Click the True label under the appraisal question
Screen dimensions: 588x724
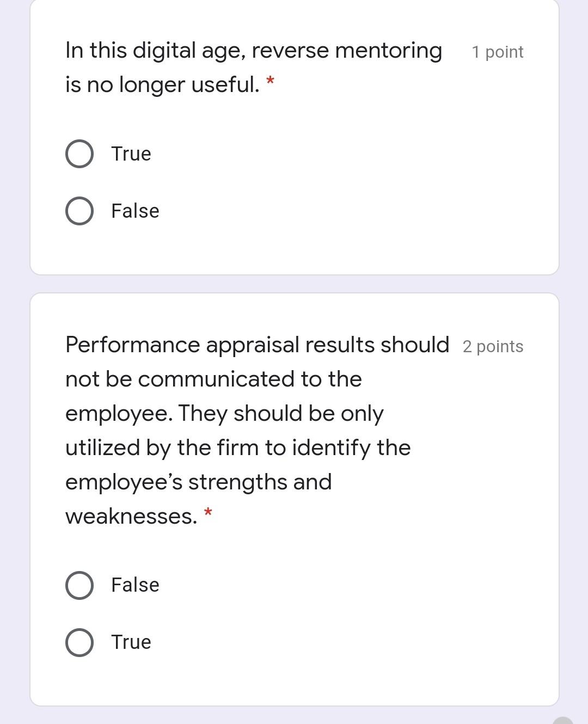coord(131,642)
